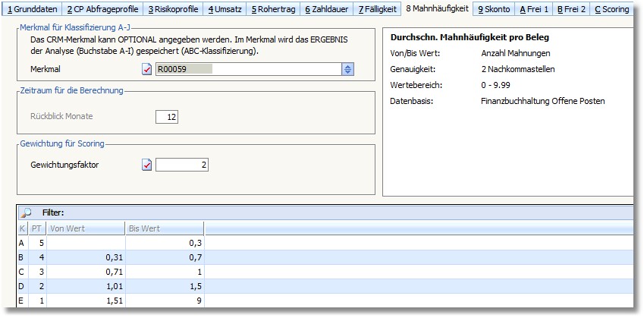Open the 5 Rohertrag tab

coord(275,9)
